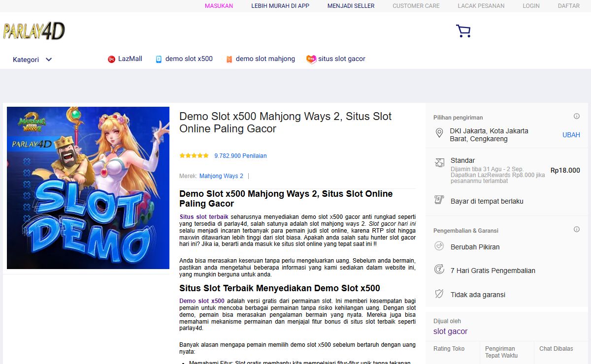The height and width of the screenshot is (364, 591).
Task: Click UBAH to change delivery address
Action: [571, 135]
